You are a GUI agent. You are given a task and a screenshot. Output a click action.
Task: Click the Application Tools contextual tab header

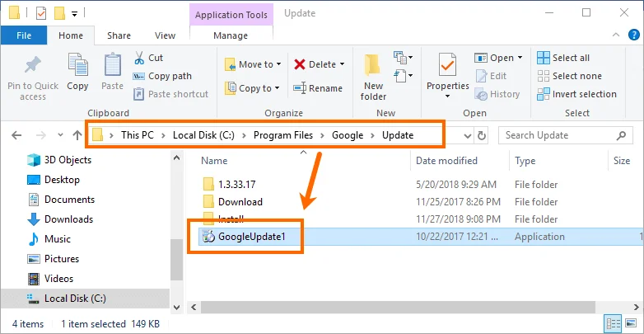pyautogui.click(x=231, y=15)
